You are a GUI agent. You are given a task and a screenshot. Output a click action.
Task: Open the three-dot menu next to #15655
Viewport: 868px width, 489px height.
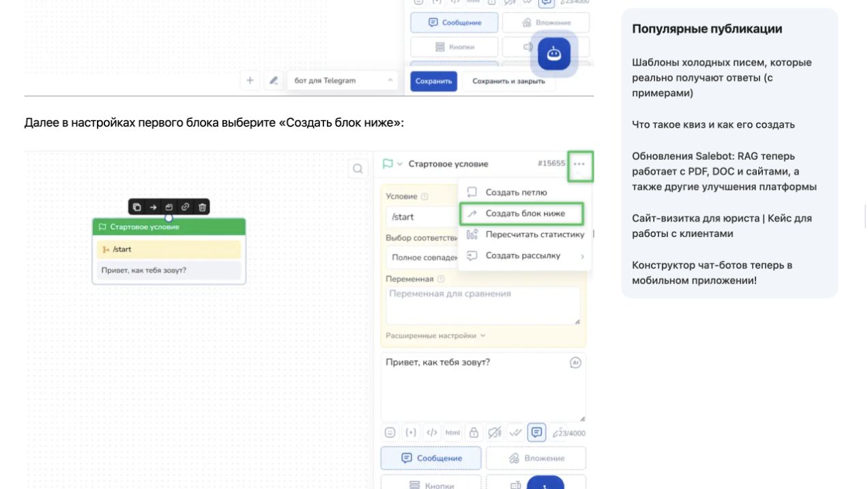(x=579, y=164)
